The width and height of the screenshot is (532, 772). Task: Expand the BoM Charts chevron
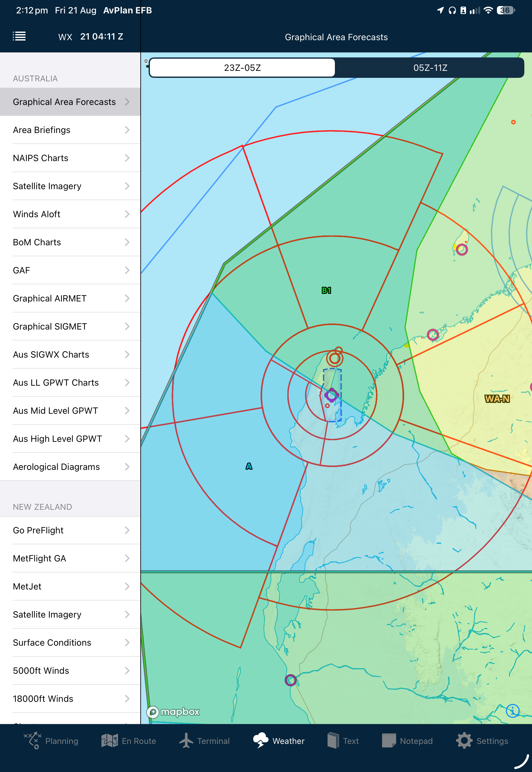tap(127, 242)
